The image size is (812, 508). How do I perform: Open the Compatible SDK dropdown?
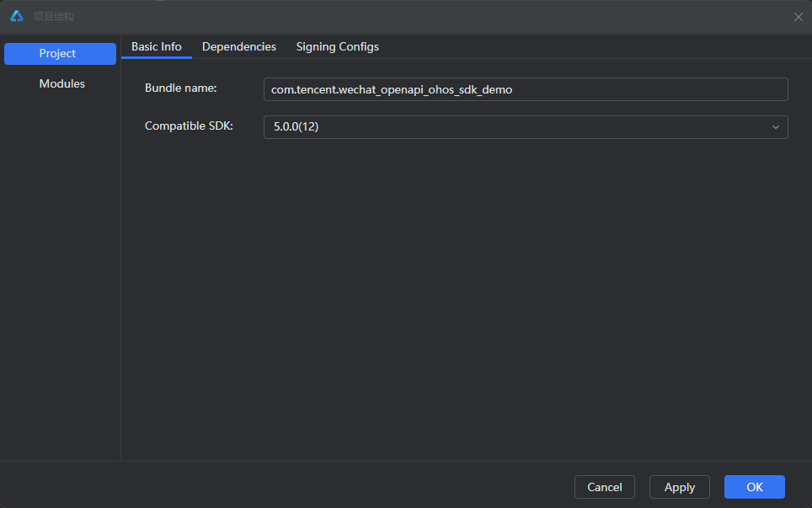click(526, 127)
